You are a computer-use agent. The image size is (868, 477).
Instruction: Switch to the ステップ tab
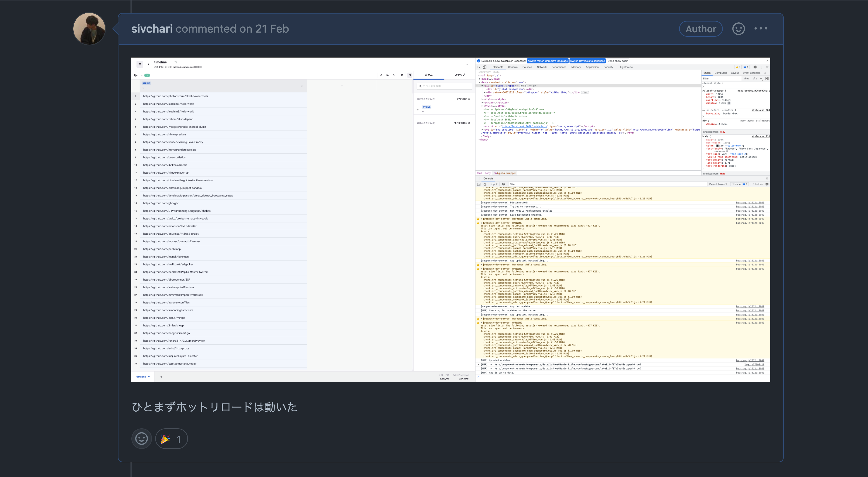click(x=460, y=75)
